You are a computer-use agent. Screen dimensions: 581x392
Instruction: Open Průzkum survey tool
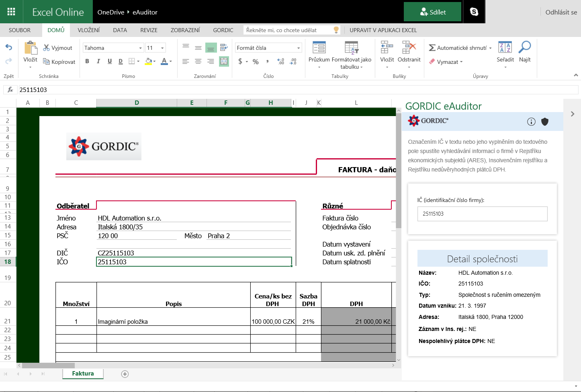pyautogui.click(x=319, y=55)
